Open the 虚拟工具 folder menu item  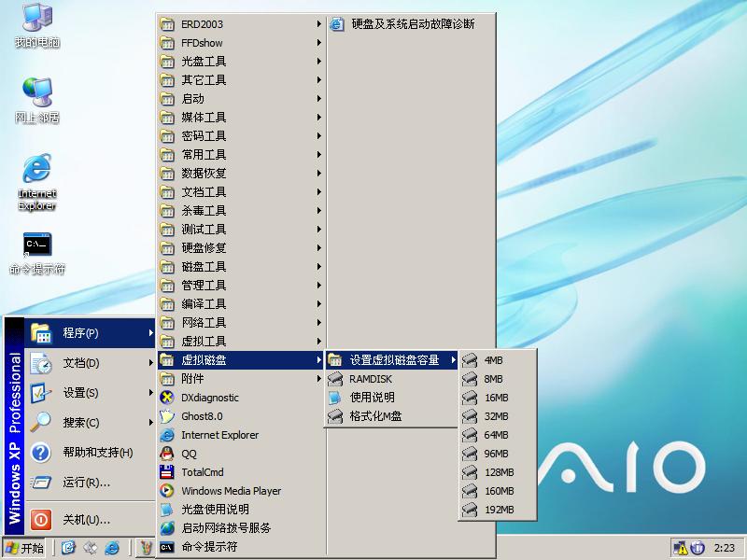[x=242, y=341]
